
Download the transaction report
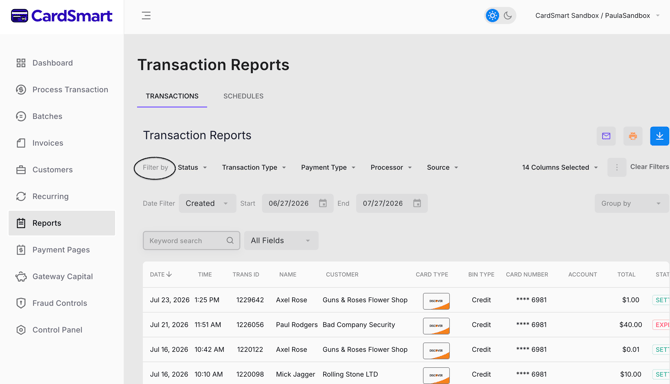659,136
